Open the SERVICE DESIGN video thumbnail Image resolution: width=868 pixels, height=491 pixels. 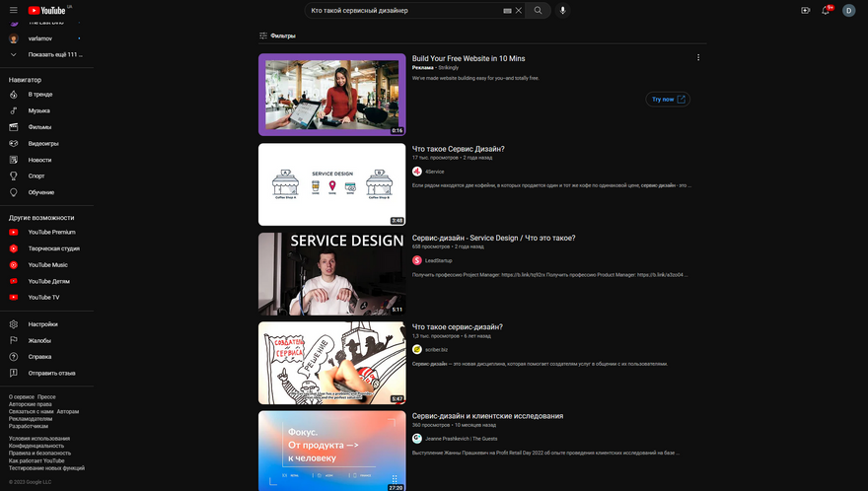[332, 274]
